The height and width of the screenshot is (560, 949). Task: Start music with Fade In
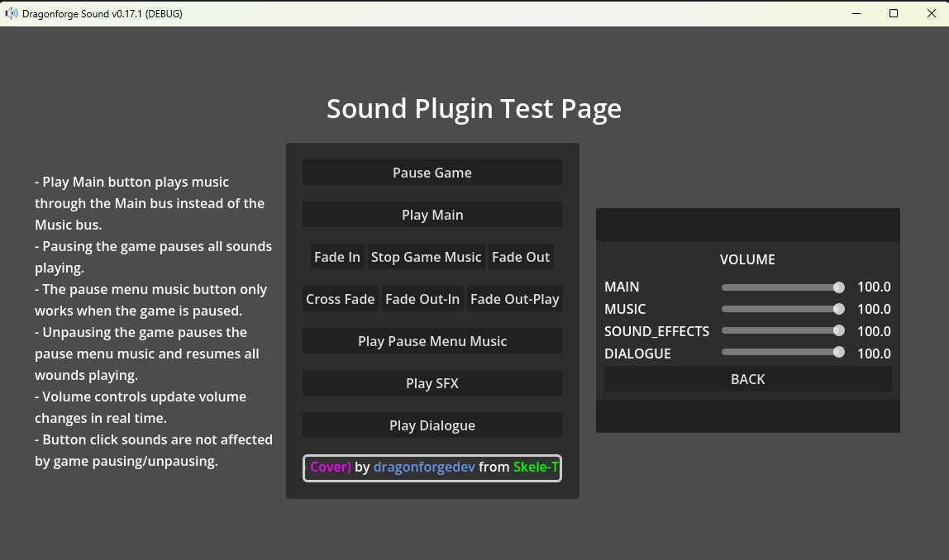(337, 257)
